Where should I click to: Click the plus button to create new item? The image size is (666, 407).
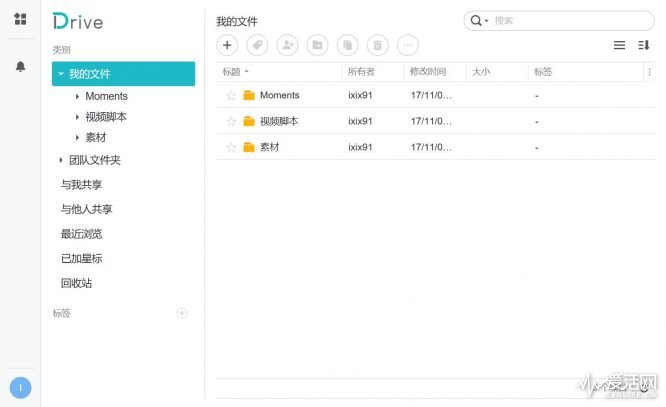[x=227, y=45]
